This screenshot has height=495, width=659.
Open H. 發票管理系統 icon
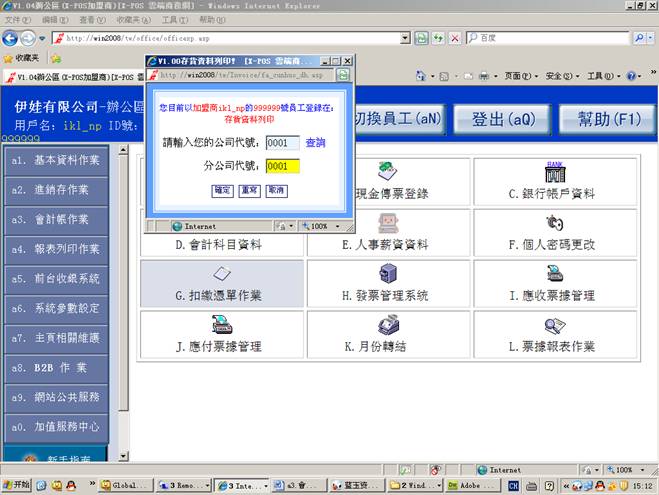(389, 274)
